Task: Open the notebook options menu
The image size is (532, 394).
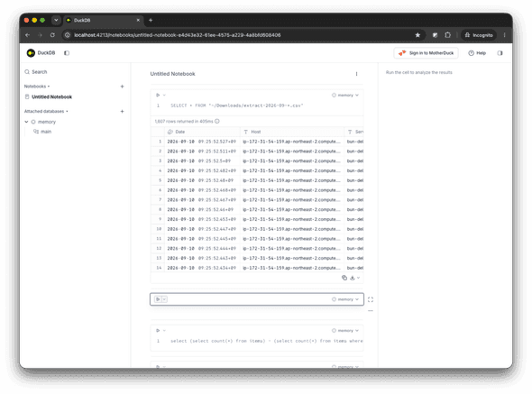Action: [356, 74]
